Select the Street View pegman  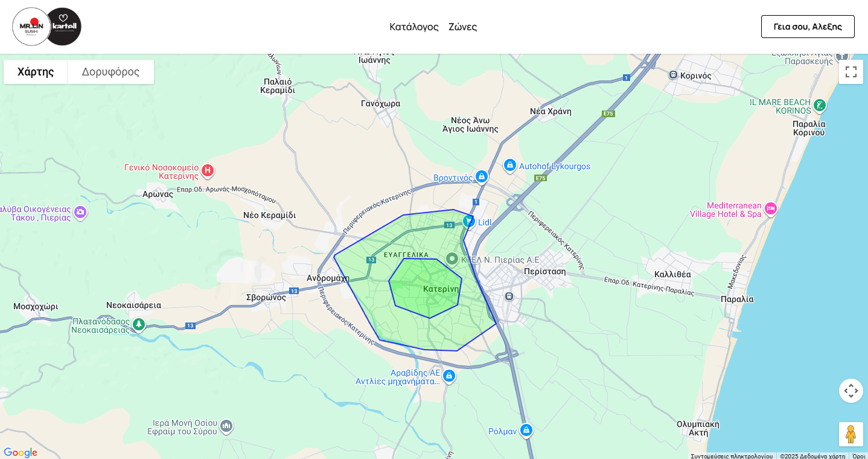coord(850,434)
